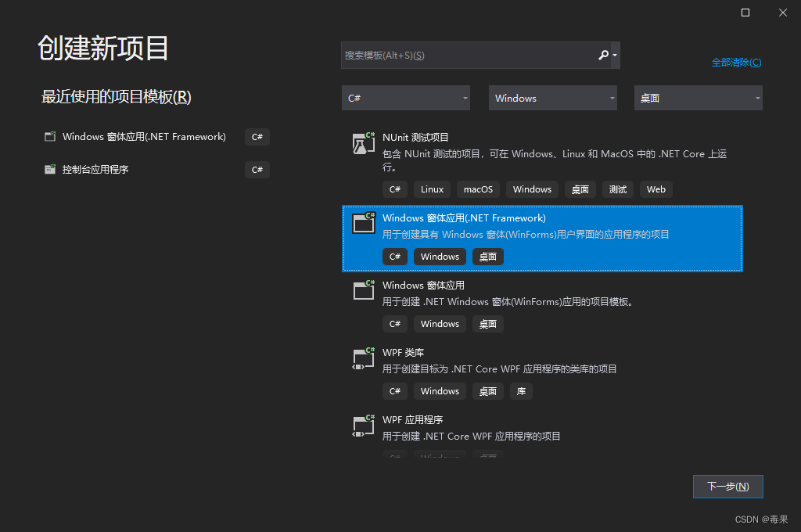Click the search magnifier icon
The height and width of the screenshot is (532, 801).
[603, 55]
